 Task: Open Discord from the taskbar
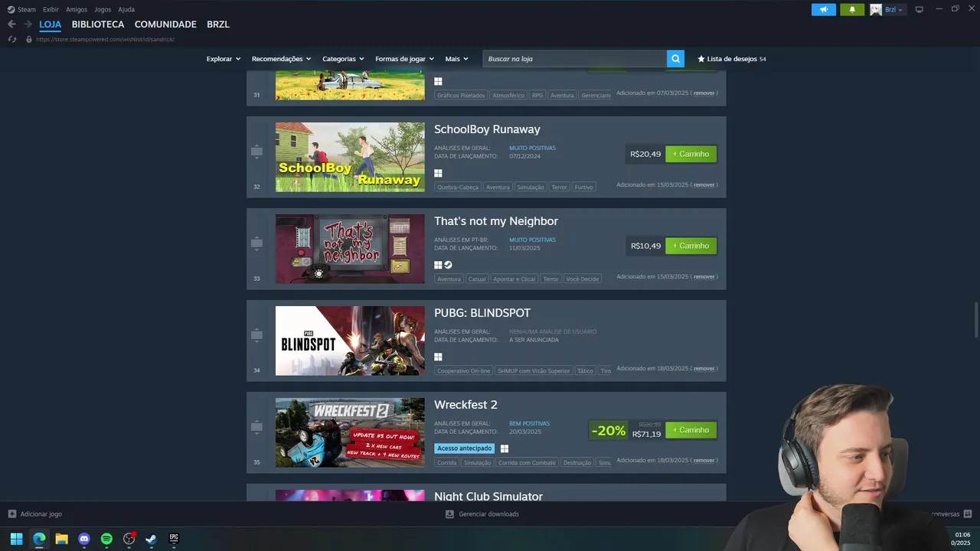(84, 539)
